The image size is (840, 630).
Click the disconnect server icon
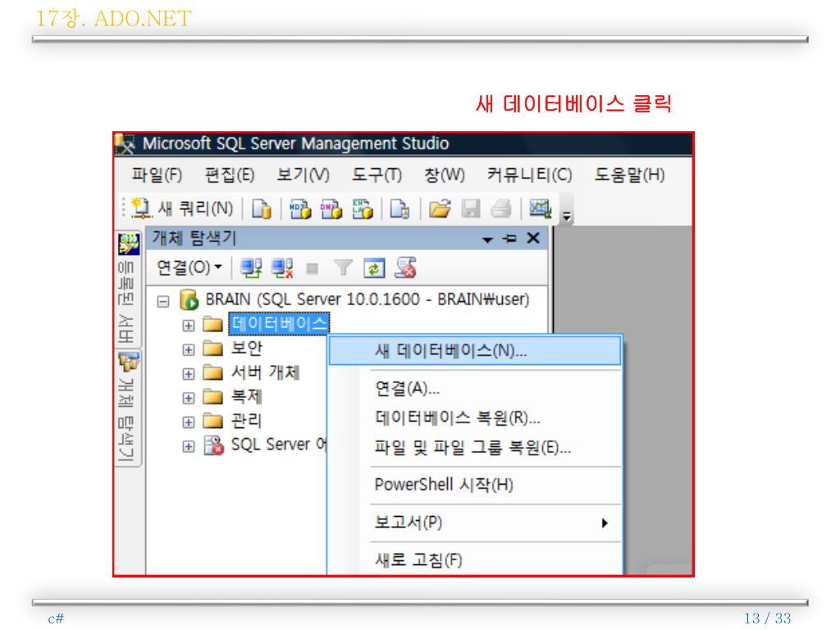coord(282,268)
